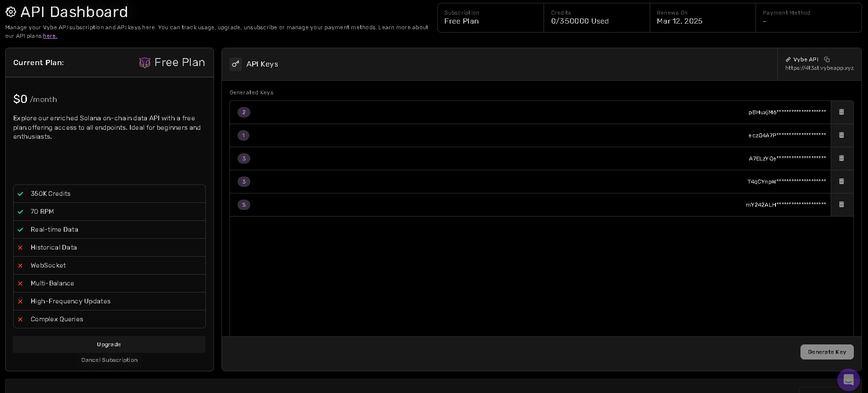Click the Credits 0/350000 Used value

580,21
